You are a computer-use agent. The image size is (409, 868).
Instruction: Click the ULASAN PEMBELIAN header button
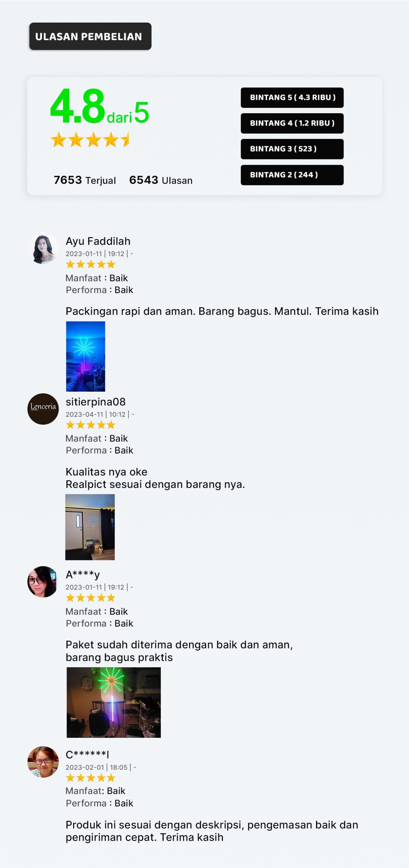tap(90, 36)
